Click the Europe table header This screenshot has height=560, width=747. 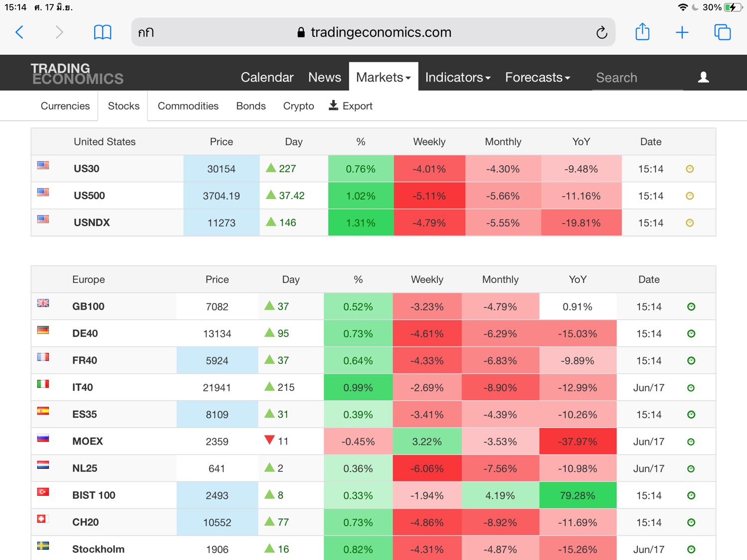[89, 280]
